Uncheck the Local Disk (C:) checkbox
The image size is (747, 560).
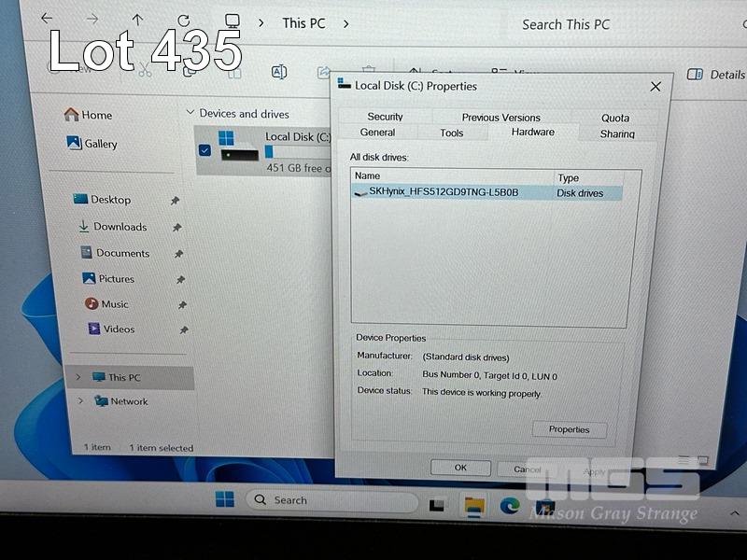(204, 150)
